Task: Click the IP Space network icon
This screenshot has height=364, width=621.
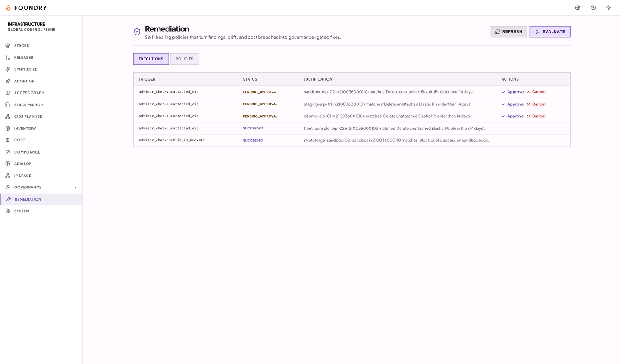Action: [x=8, y=176]
